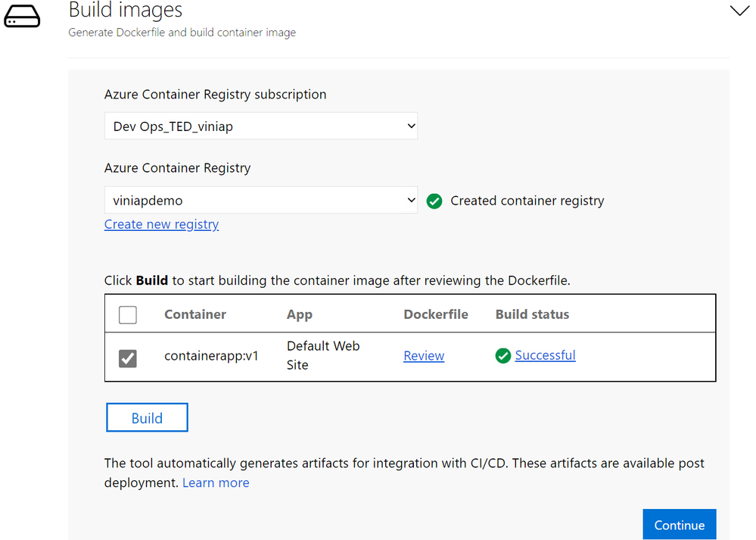
Task: Click the Container column header
Action: point(195,314)
